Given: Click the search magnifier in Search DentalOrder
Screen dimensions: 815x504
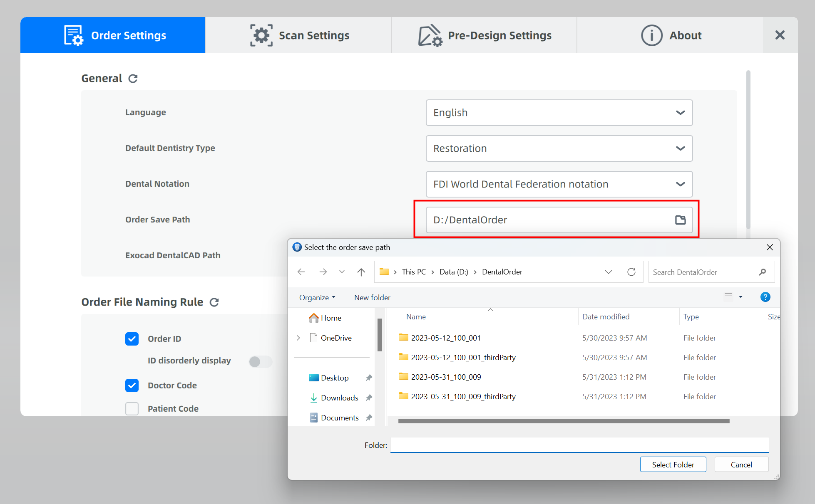Looking at the screenshot, I should point(762,272).
